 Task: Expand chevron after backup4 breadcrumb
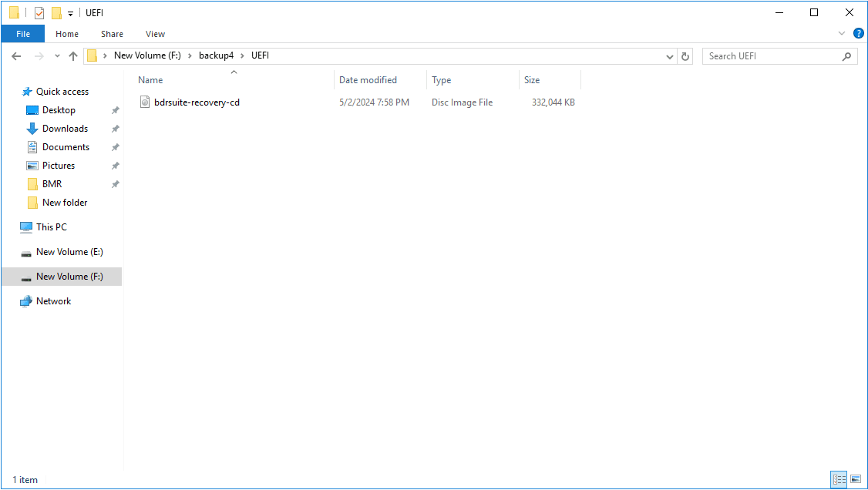pyautogui.click(x=242, y=56)
